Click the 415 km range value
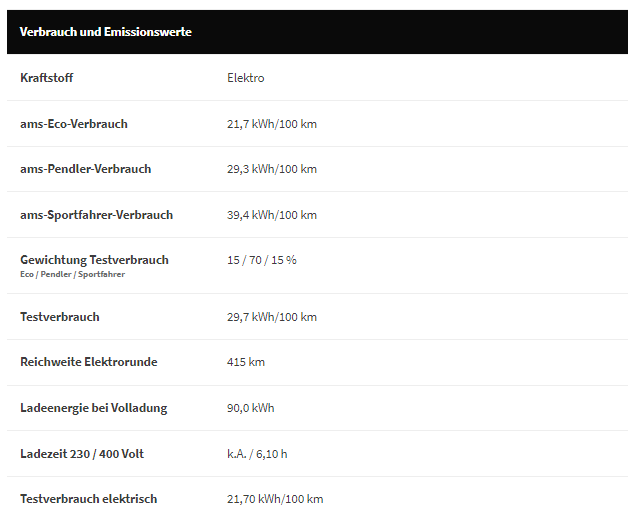632x517 pixels. (x=245, y=362)
